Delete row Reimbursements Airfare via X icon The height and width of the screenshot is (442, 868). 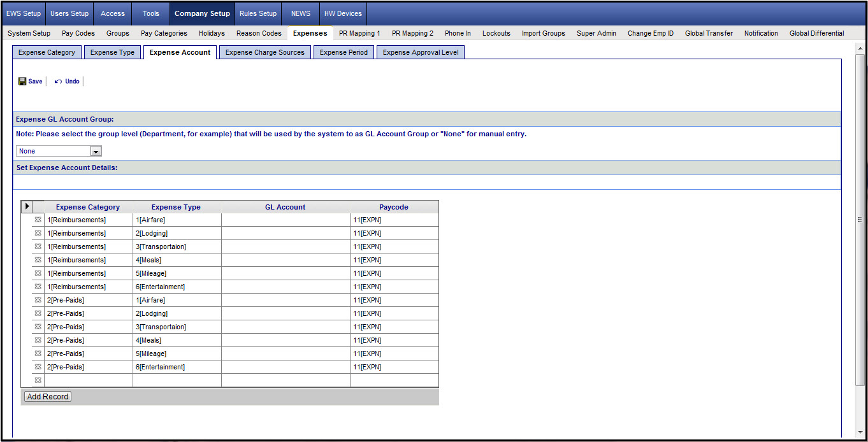click(38, 220)
